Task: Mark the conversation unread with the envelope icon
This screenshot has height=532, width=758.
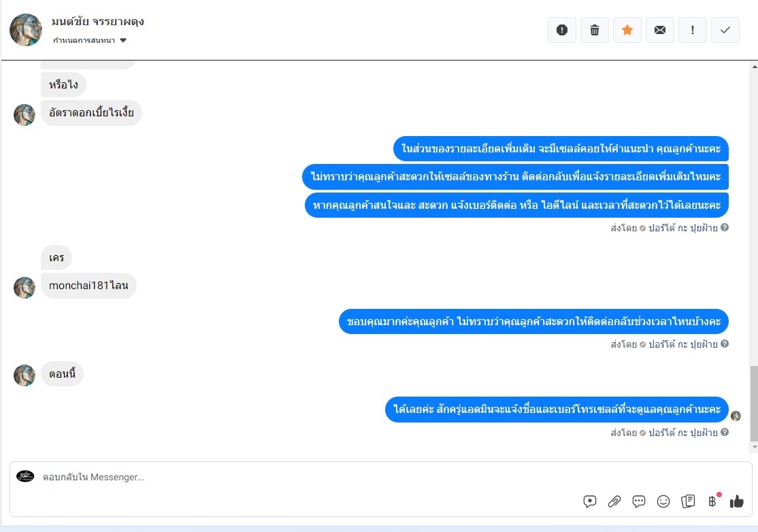Action: click(x=660, y=30)
